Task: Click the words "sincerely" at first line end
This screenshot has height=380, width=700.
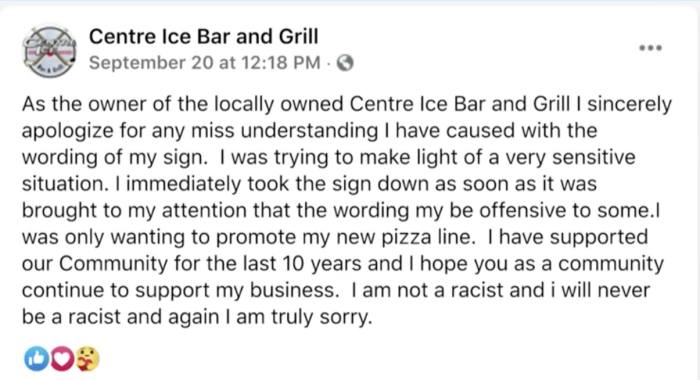Action: [629, 104]
